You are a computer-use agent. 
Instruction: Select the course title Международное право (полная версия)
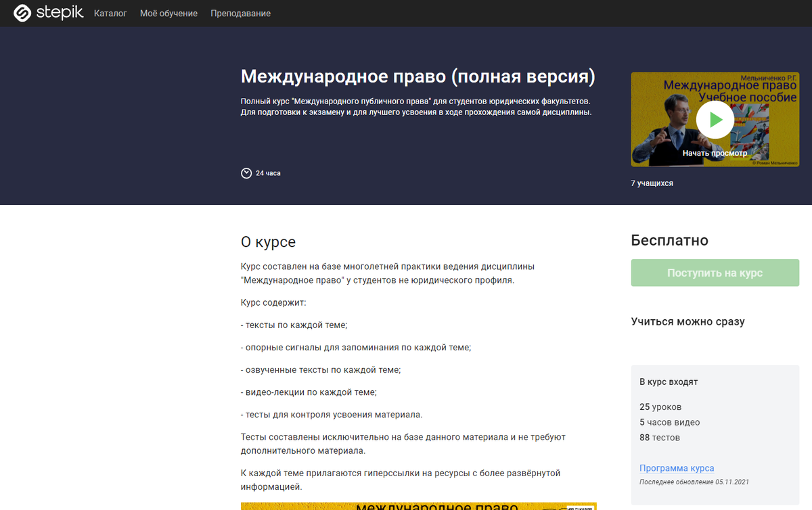[x=418, y=76]
